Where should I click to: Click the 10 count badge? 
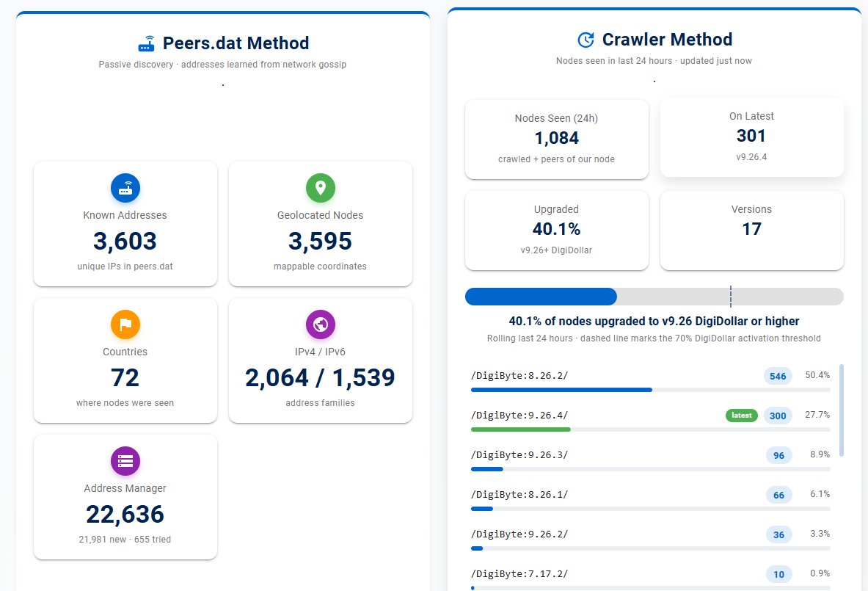[779, 574]
